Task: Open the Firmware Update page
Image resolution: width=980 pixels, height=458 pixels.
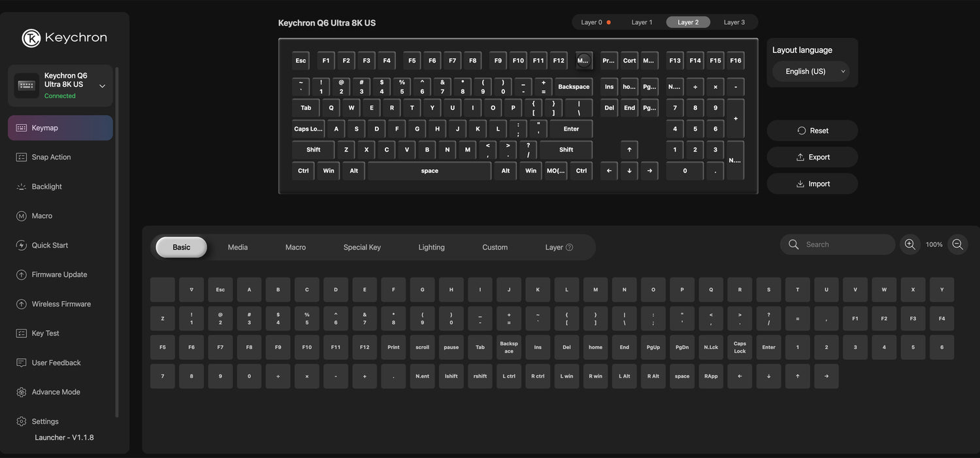Action: 59,275
